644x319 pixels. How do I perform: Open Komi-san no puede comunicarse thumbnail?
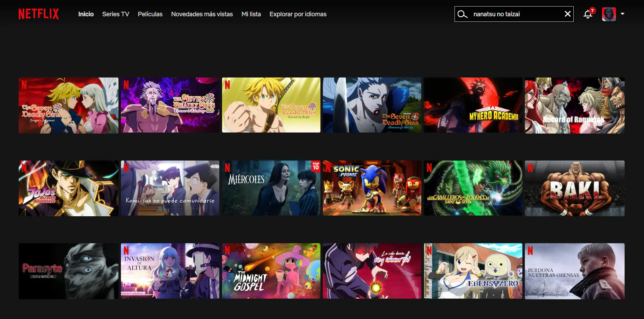(x=170, y=188)
